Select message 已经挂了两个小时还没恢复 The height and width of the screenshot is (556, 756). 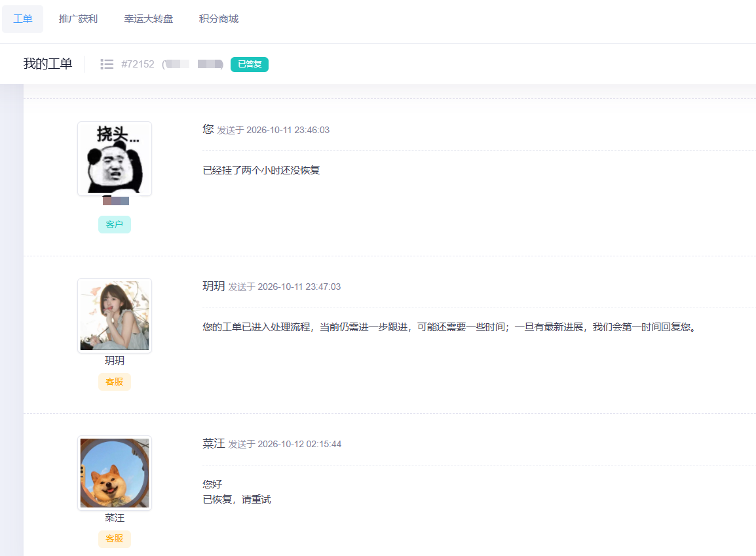(x=261, y=170)
